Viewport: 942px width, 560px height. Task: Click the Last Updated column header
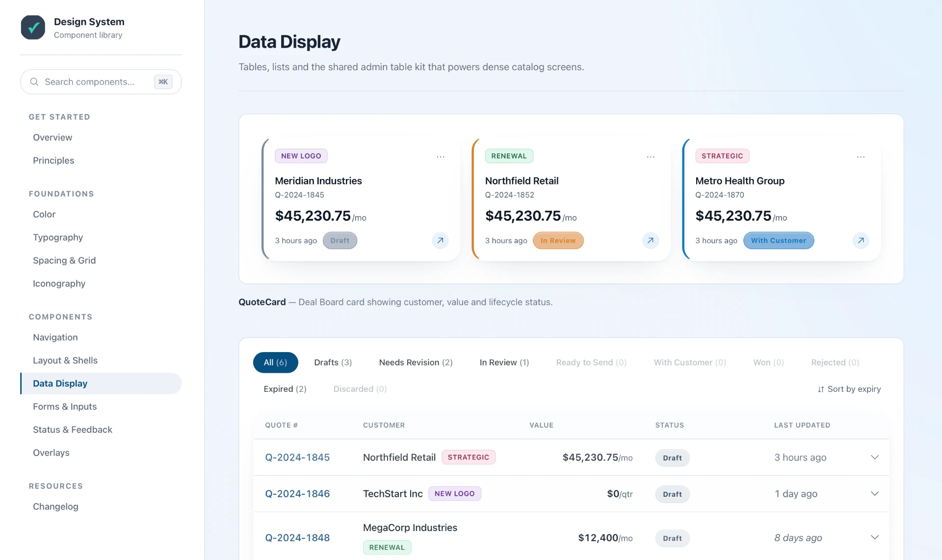(802, 425)
